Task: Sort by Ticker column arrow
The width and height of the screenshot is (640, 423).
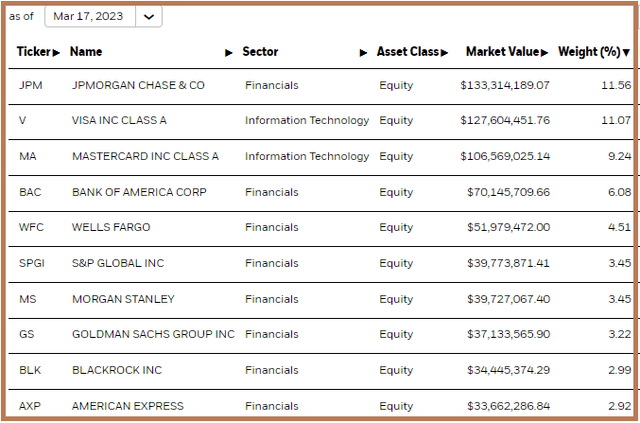Action: [56, 53]
